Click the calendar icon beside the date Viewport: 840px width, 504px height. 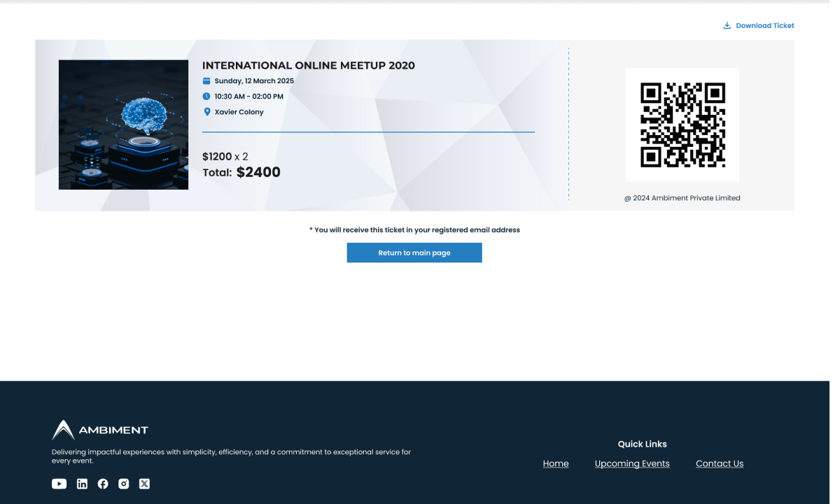[206, 81]
